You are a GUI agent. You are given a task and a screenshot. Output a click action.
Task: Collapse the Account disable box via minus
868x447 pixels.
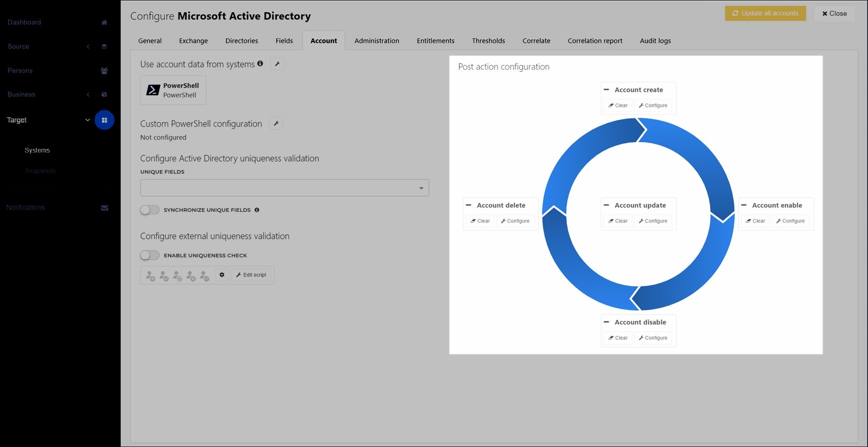[607, 322]
